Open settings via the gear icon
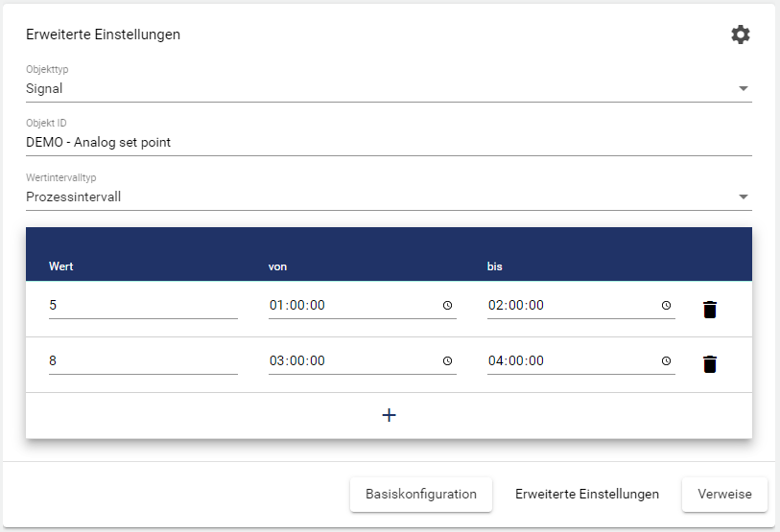 coord(740,35)
